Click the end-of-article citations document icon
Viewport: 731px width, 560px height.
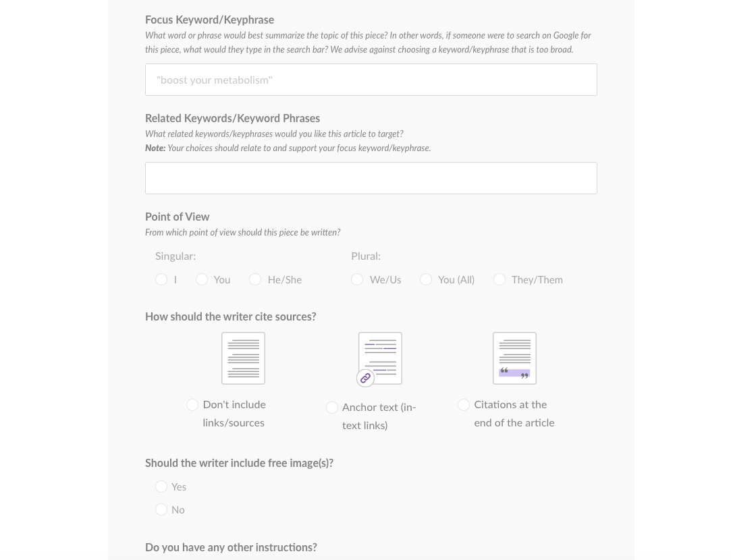(x=515, y=358)
